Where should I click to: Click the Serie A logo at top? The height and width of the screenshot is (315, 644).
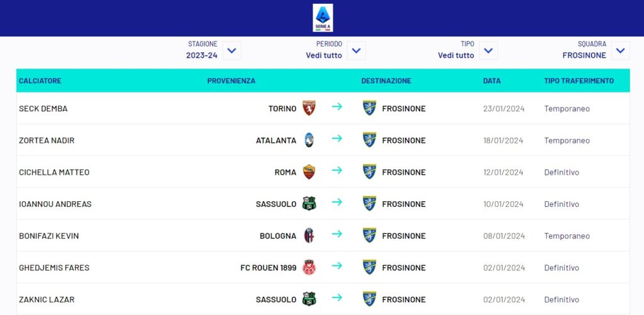[x=323, y=18]
